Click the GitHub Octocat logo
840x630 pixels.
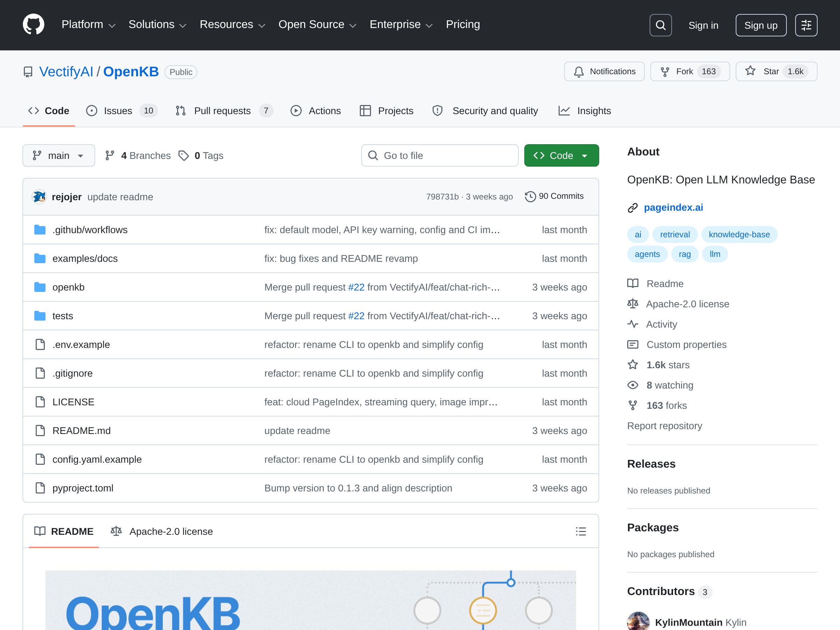(x=33, y=25)
